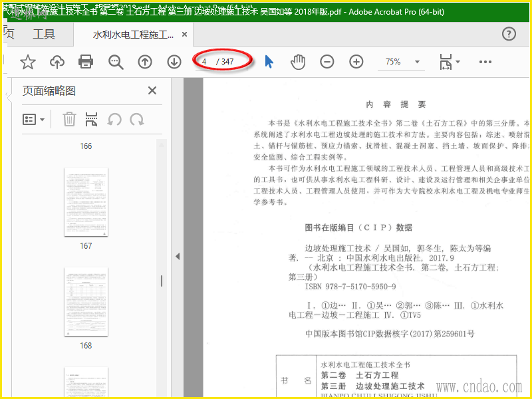Viewport: 532px width, 399px height.
Task: Click the total pages 347 text
Action: pyautogui.click(x=227, y=62)
